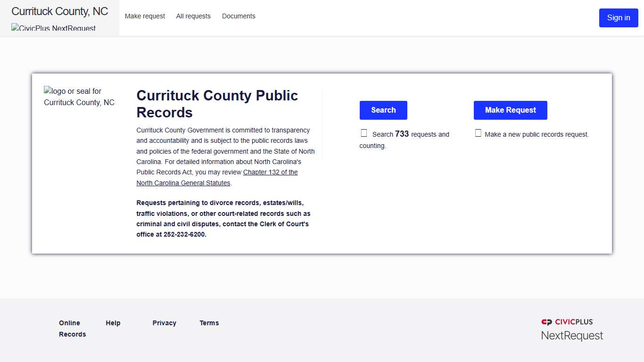Click the broken 'logo or seal' image placeholder
The width and height of the screenshot is (644, 362).
[x=79, y=97]
